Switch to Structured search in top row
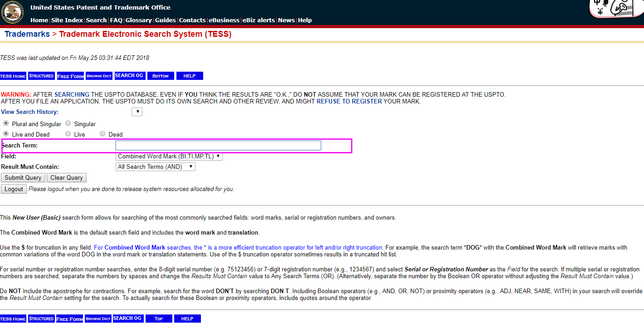Viewport: 644px width, 324px height. (41, 76)
